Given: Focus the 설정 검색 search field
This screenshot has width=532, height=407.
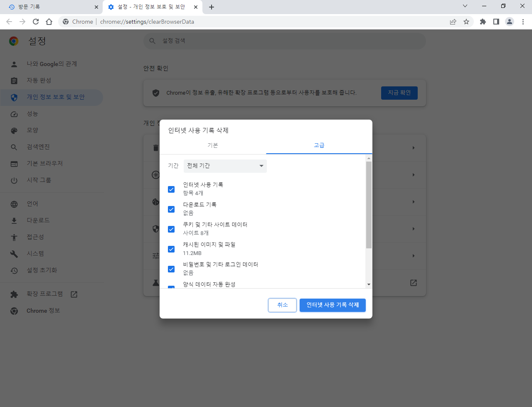Looking at the screenshot, I should (x=285, y=41).
